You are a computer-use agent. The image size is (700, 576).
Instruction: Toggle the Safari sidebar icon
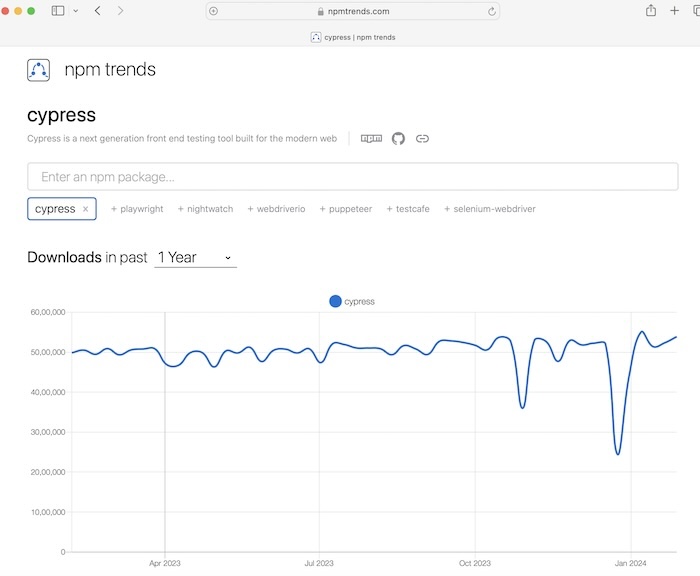tap(57, 11)
